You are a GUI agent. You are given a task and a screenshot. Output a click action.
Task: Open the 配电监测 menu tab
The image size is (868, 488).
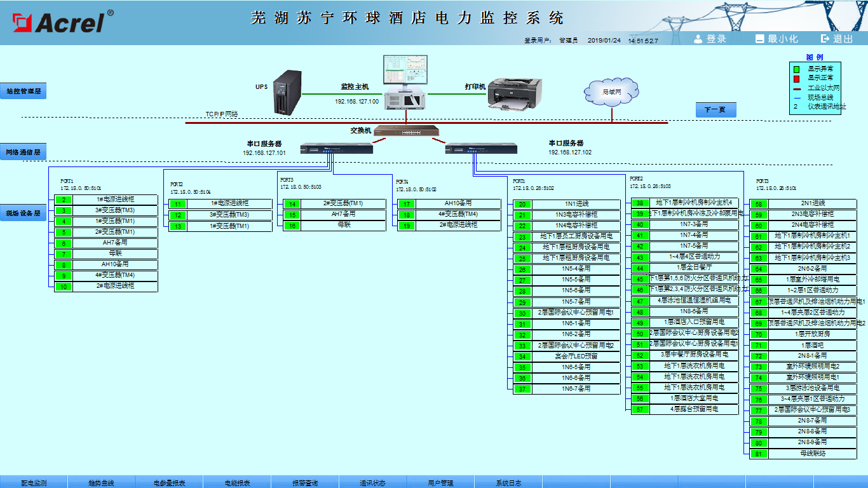34,482
